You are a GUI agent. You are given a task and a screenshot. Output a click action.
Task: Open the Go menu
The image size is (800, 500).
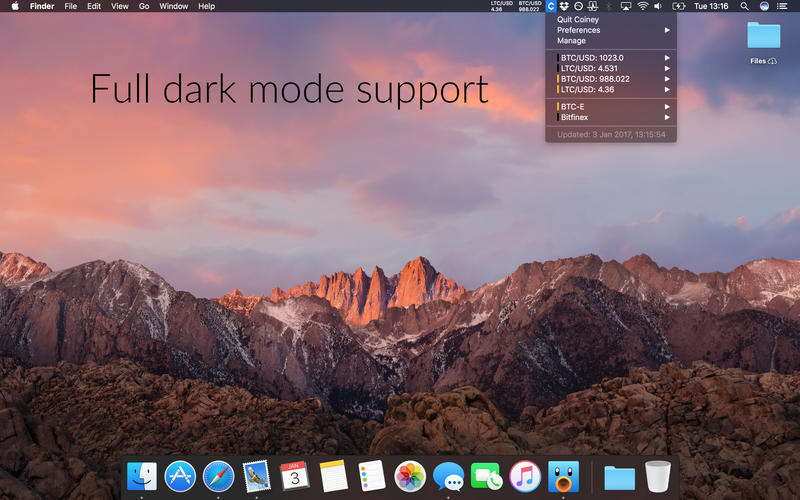[144, 6]
